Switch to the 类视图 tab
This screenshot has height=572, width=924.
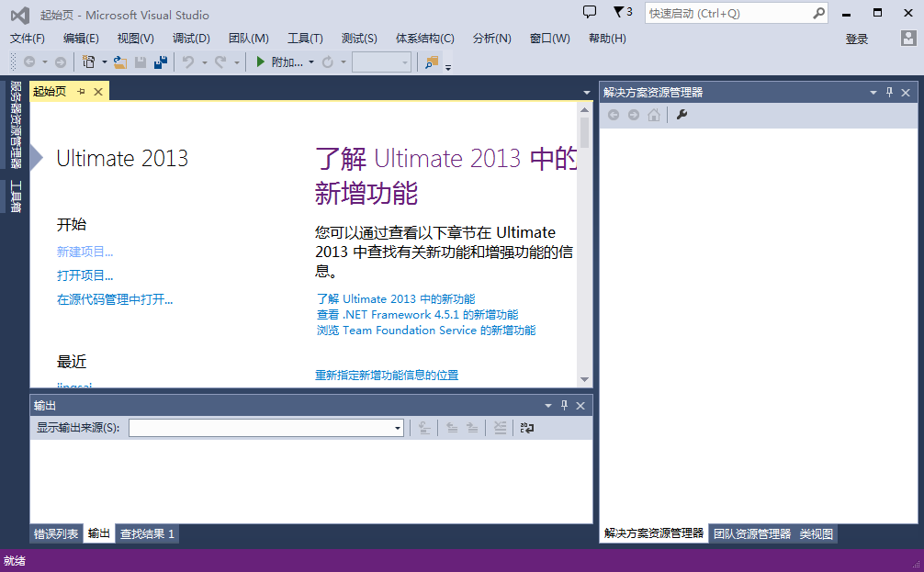(x=817, y=533)
